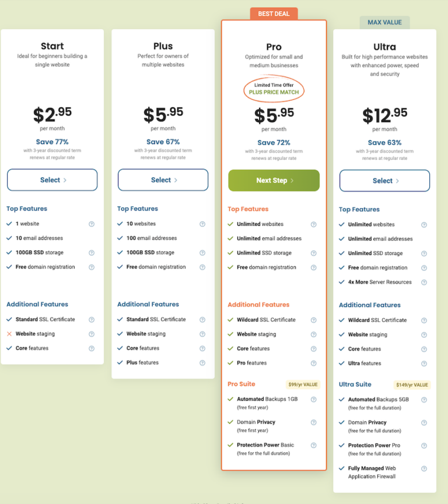Click "Next Step" on the Pro plan

[x=274, y=181]
